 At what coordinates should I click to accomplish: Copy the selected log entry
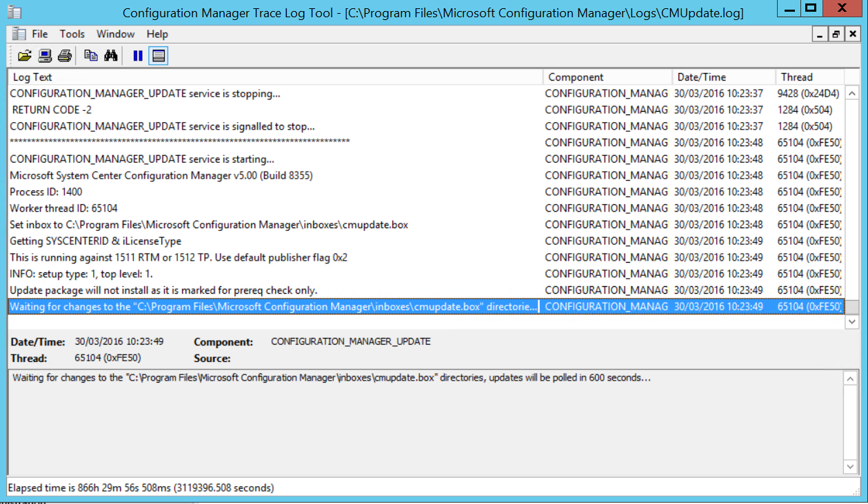(x=92, y=56)
